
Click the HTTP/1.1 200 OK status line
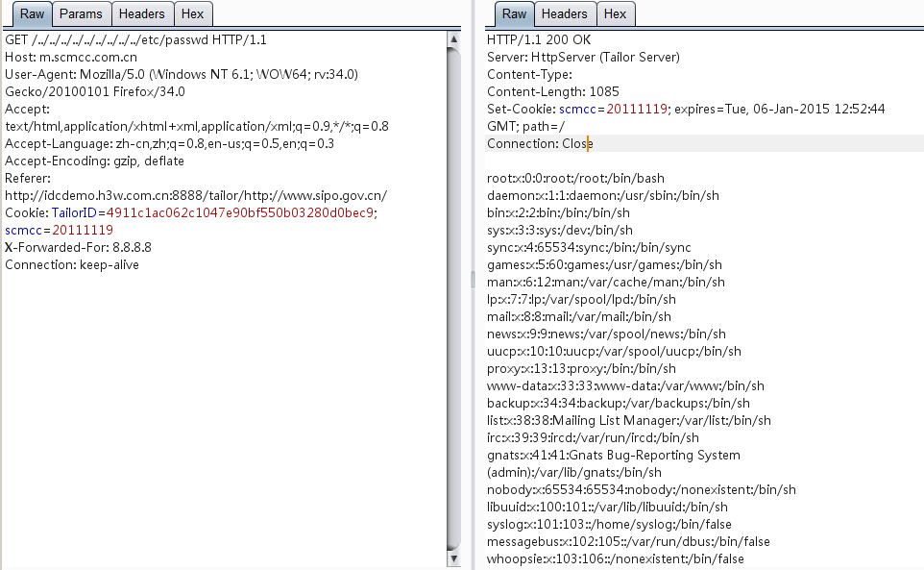coord(539,40)
